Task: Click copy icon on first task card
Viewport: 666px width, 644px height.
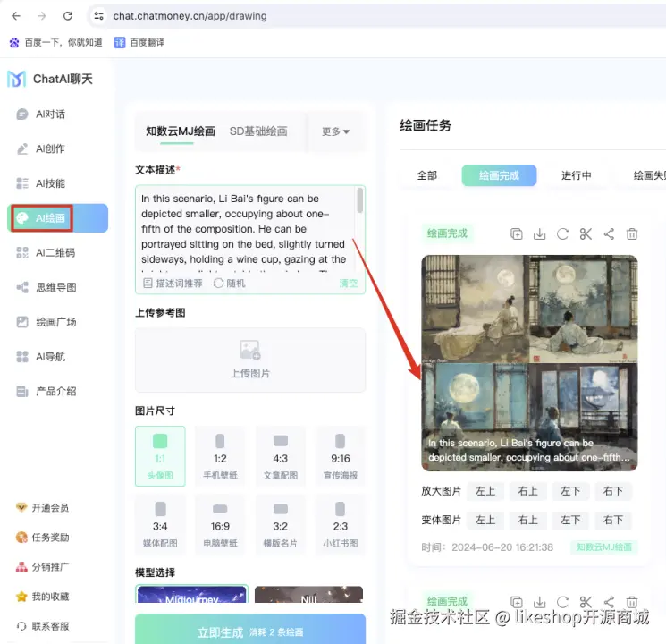Action: tap(517, 233)
